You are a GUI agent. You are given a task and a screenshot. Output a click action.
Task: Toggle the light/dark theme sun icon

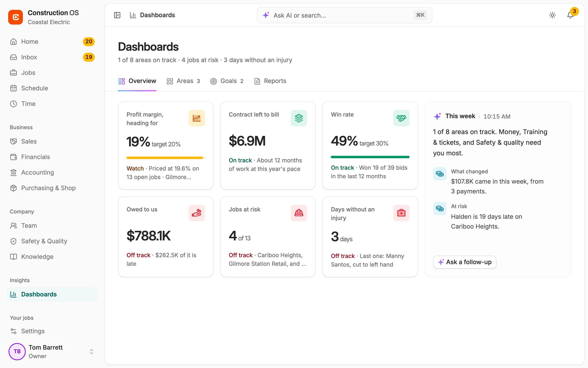pyautogui.click(x=552, y=15)
